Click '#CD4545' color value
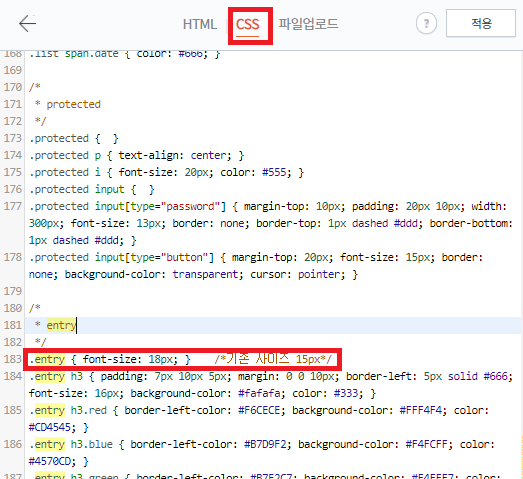This screenshot has height=479, width=523. tap(50, 427)
